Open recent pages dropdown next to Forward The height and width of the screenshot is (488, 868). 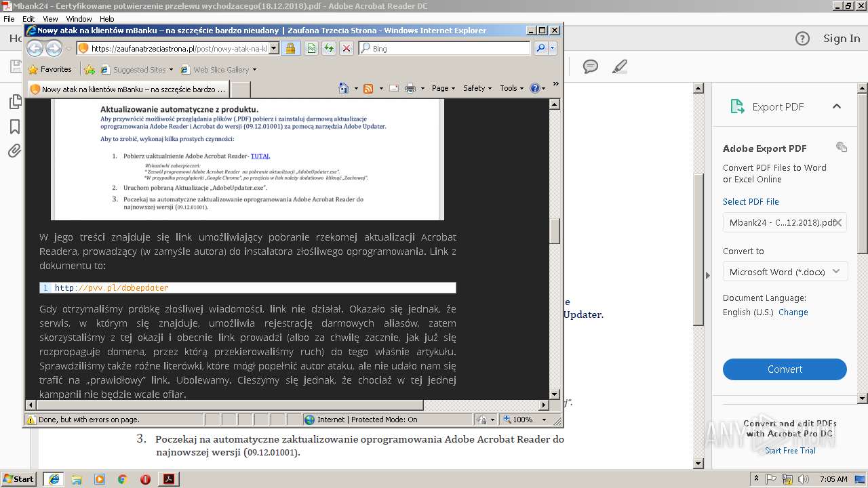click(x=68, y=48)
